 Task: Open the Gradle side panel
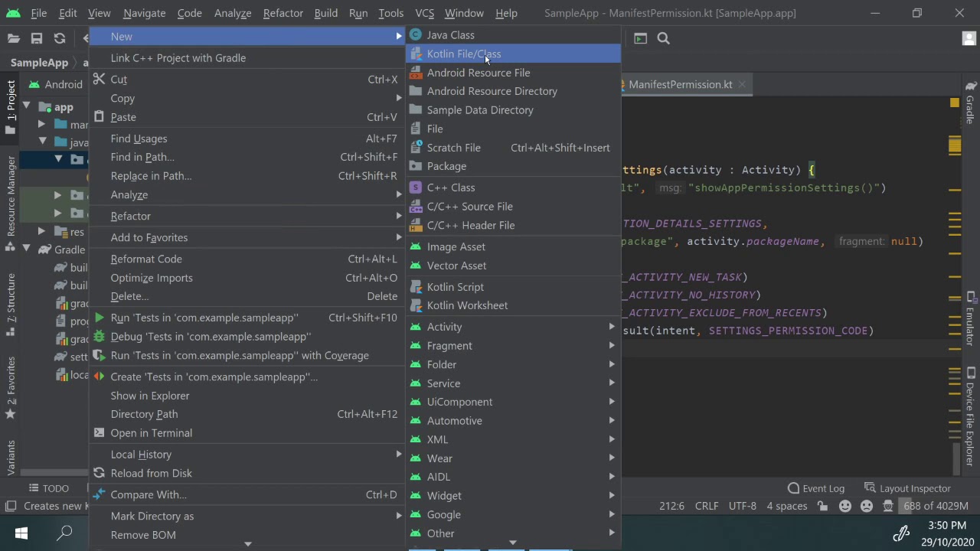[x=970, y=103]
